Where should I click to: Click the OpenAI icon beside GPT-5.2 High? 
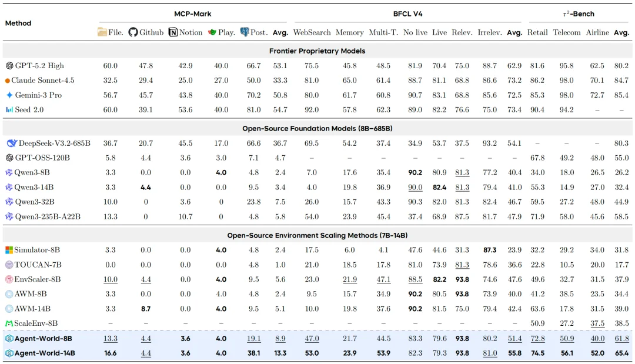point(9,66)
